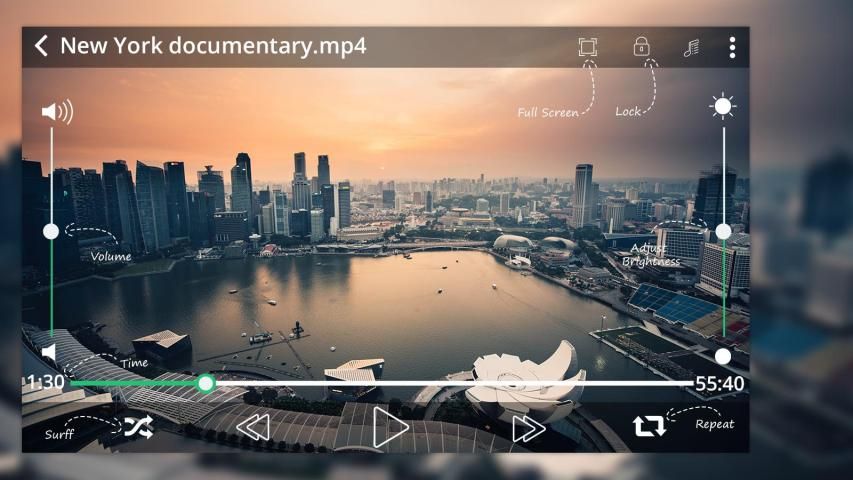The width and height of the screenshot is (853, 480).
Task: Enter full screen mode via top icon
Action: [587, 47]
